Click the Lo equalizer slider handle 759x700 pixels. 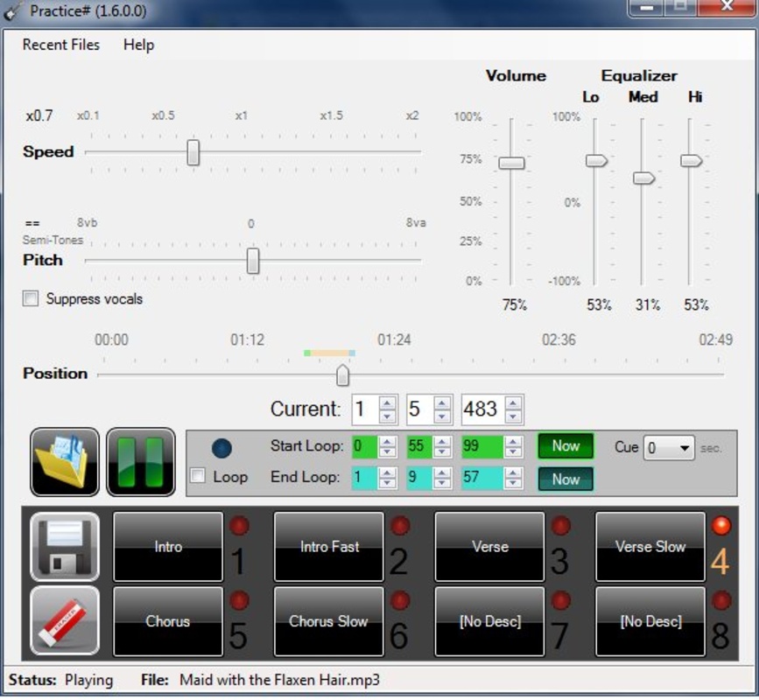pos(596,161)
